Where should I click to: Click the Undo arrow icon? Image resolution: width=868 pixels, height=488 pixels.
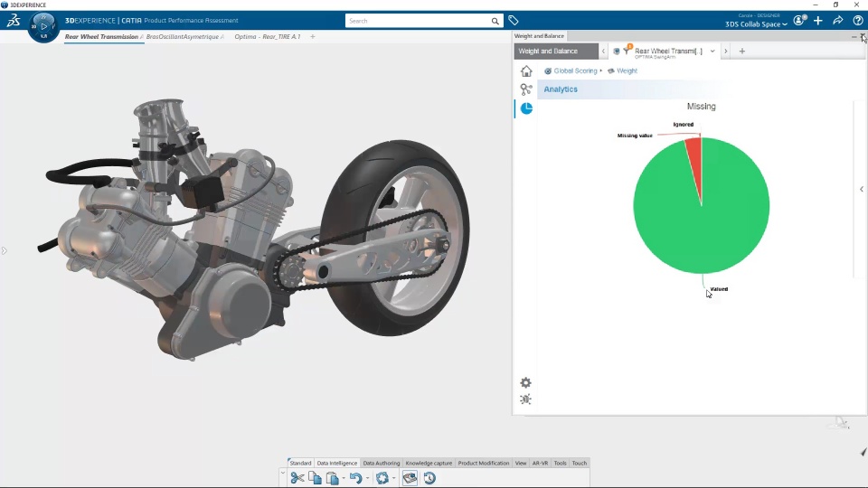pos(355,478)
